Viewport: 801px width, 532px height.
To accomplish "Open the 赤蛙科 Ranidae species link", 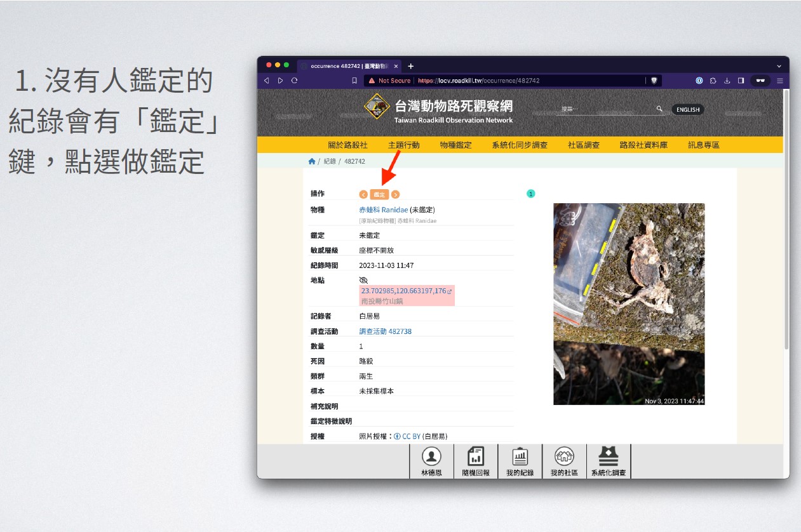I will click(383, 209).
